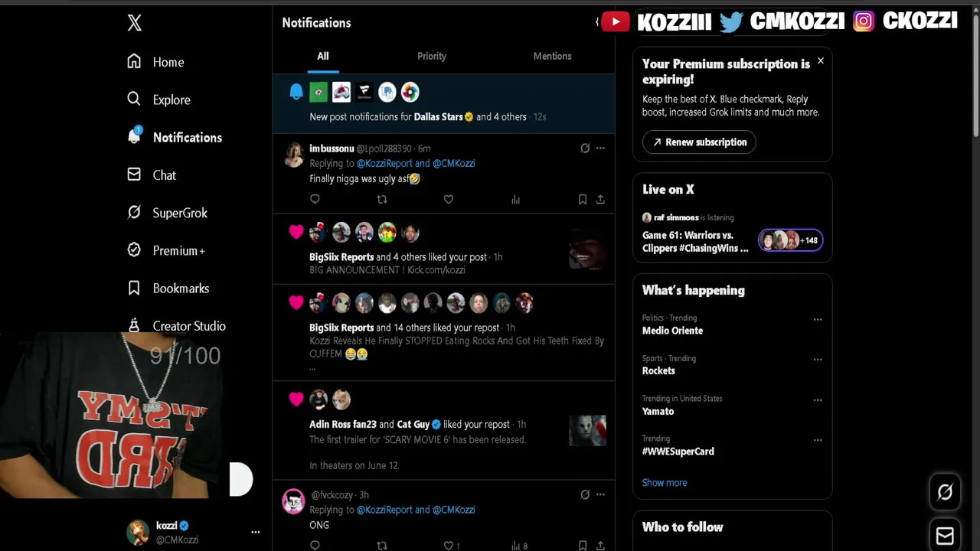
Task: Repost the imbussonu reply
Action: (382, 199)
